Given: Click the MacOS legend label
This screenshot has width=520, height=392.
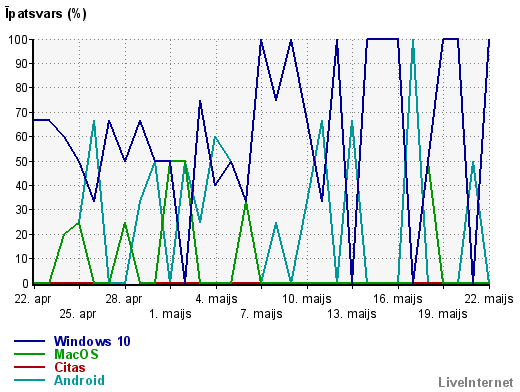Looking at the screenshot, I should tap(76, 354).
